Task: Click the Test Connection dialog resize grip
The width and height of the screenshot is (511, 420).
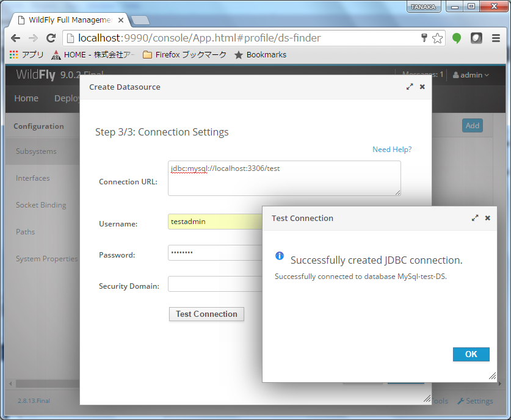Action: [493, 376]
